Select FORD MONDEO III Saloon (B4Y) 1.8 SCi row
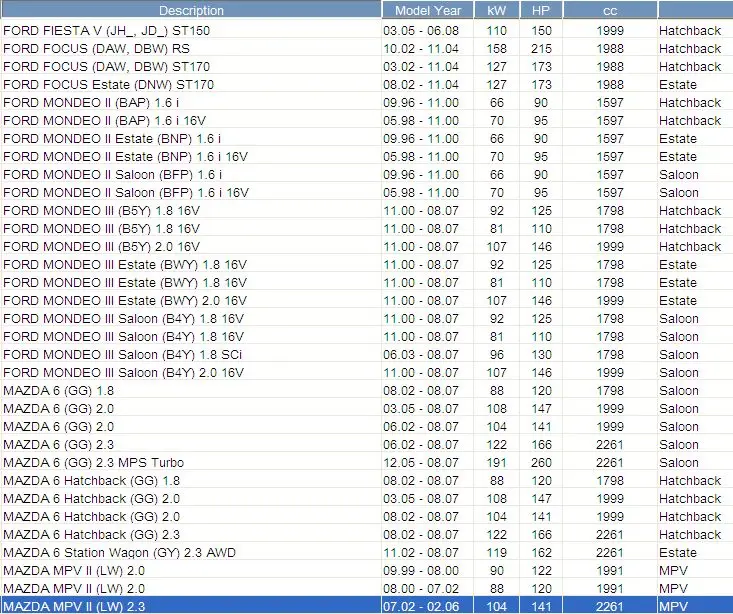This screenshot has height=614, width=733. click(x=366, y=355)
